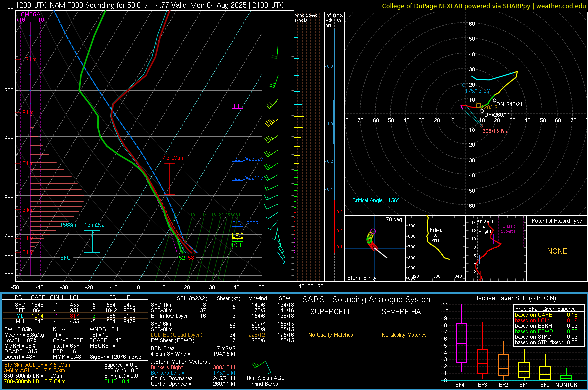Click the 1568m effective inflow label

(68, 225)
